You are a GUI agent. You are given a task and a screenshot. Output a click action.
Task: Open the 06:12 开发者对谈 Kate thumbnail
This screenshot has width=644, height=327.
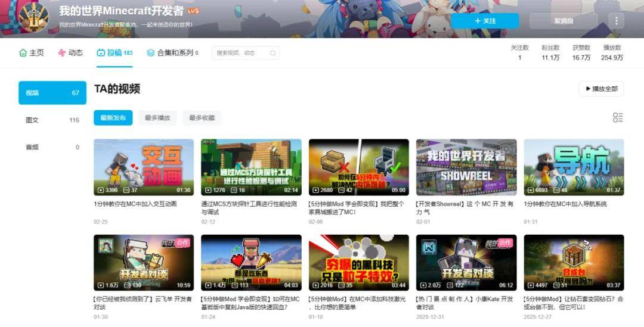[466, 263]
